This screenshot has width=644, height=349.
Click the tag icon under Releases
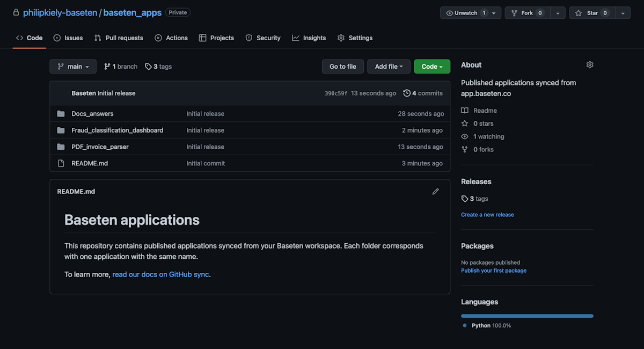(465, 199)
